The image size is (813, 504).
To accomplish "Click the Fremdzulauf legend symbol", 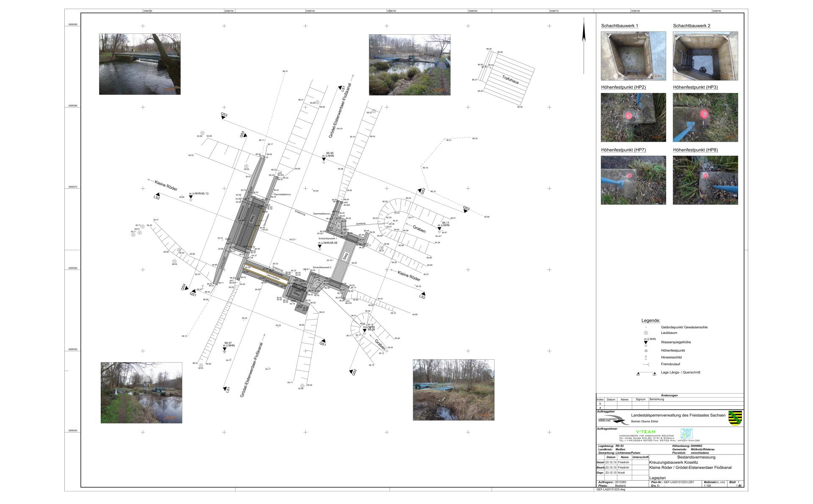I will [646, 364].
